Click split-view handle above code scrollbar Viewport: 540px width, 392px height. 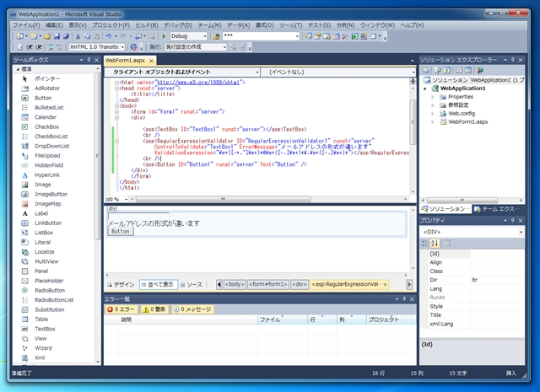point(413,81)
